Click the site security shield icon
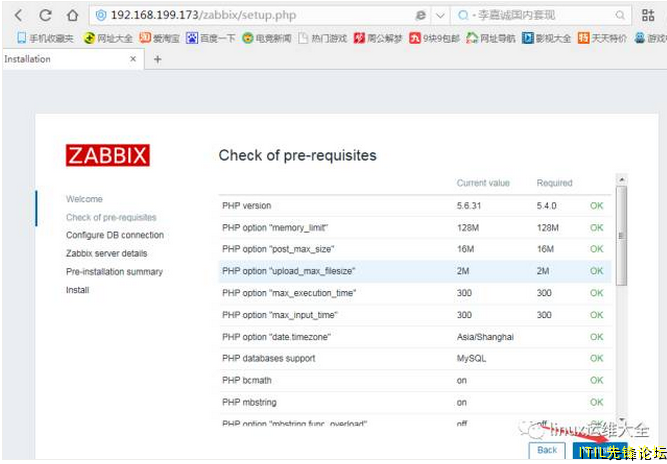 [101, 16]
